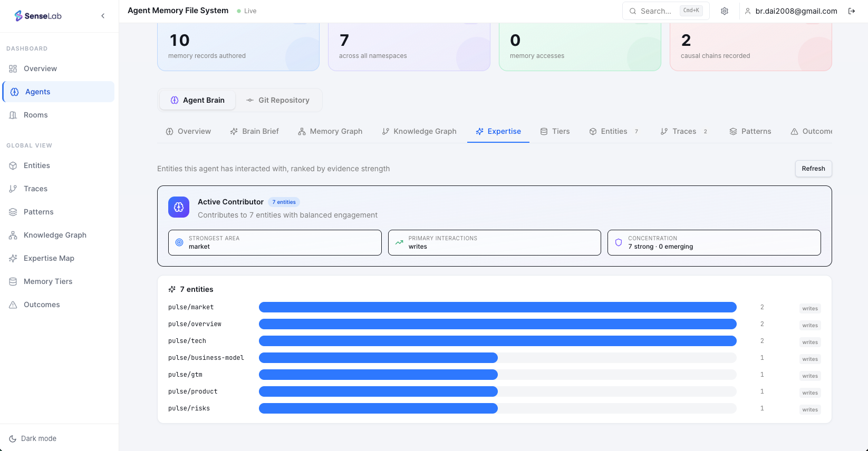Switch to the Agent Brain view
The image size is (868, 451).
198,100
